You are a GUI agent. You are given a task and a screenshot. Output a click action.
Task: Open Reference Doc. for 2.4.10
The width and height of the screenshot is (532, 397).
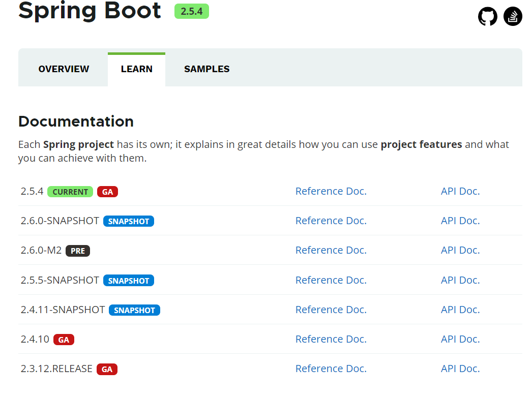[x=331, y=339]
